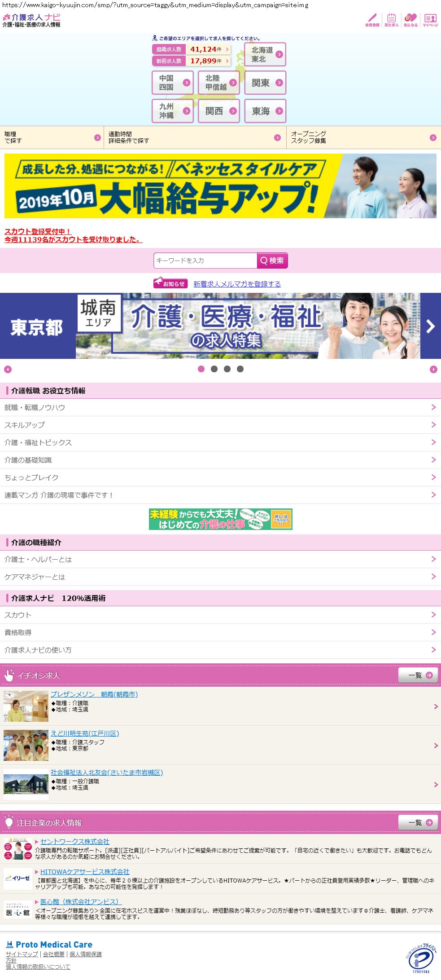Viewport: 441px width, 980px height.
Task: Click the left carousel arrow below banner
Action: [x=8, y=369]
